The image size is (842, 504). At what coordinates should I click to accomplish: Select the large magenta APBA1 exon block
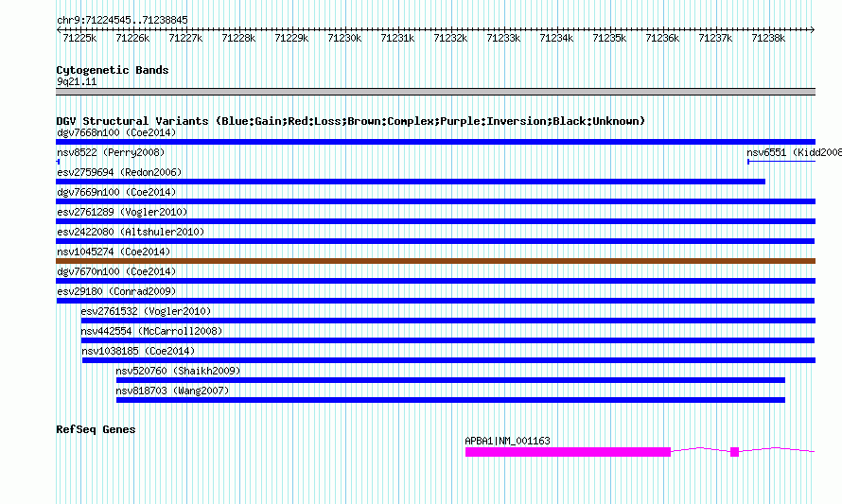coord(569,452)
